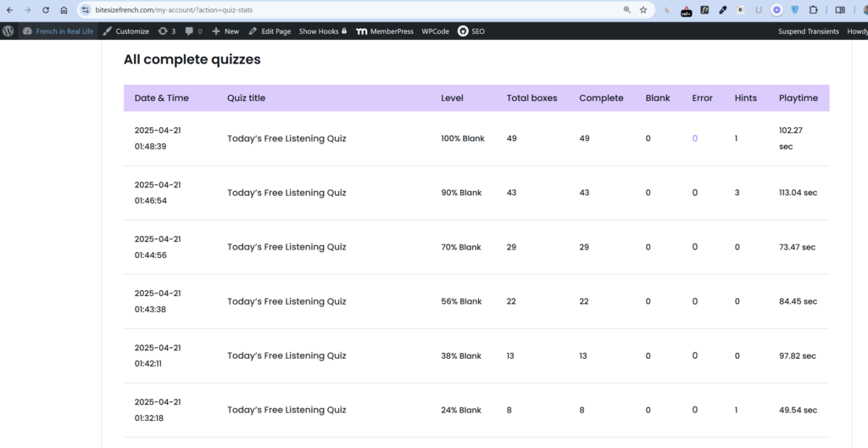
Task: Open the nofollow 'rel+' extension icon
Action: 686,10
